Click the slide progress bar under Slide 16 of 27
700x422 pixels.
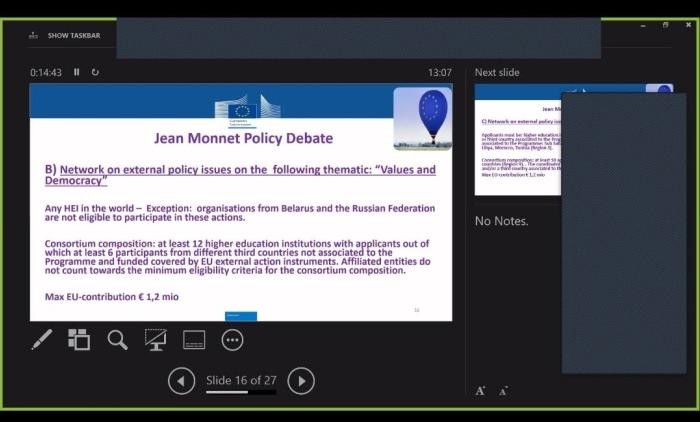[x=241, y=392]
